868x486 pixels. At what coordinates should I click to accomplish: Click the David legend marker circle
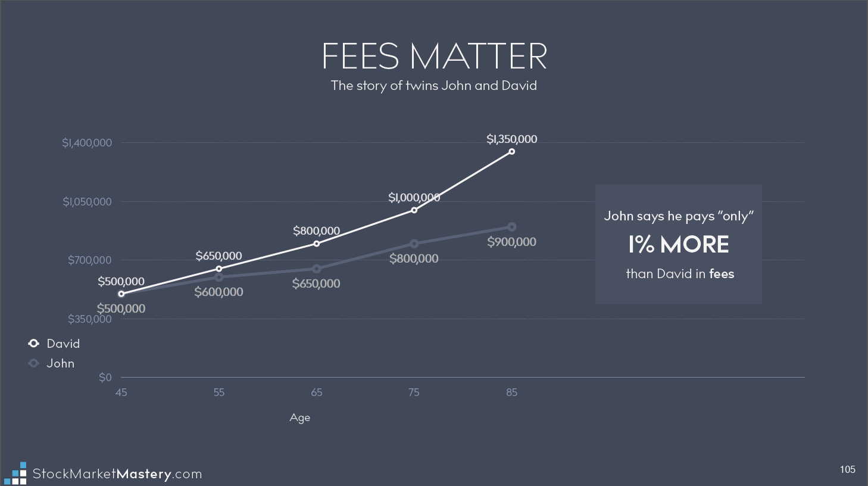(x=34, y=343)
